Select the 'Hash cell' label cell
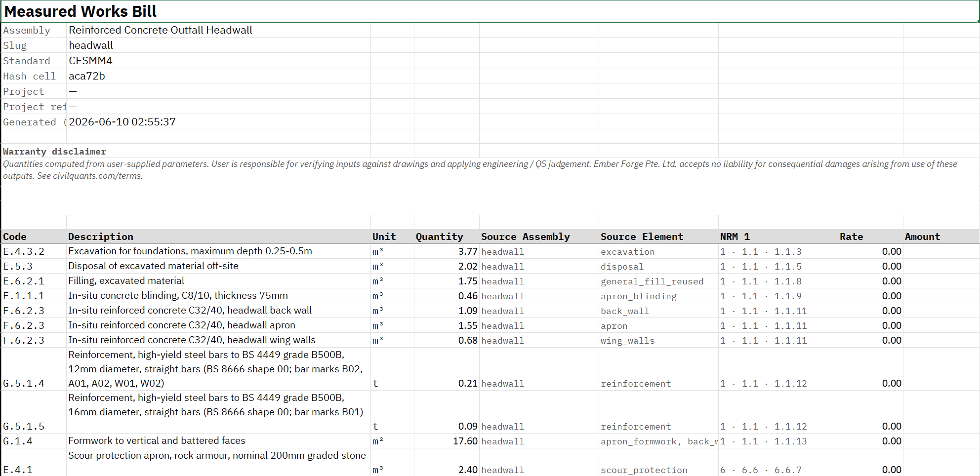Image resolution: width=980 pixels, height=476 pixels. point(34,76)
